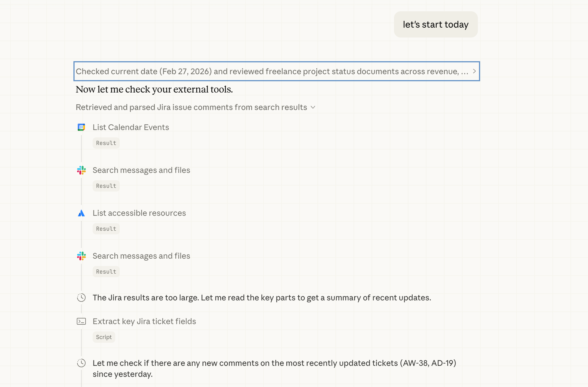Screen dimensions: 588x387
Task: Select the List accessible resources step
Action: point(139,213)
